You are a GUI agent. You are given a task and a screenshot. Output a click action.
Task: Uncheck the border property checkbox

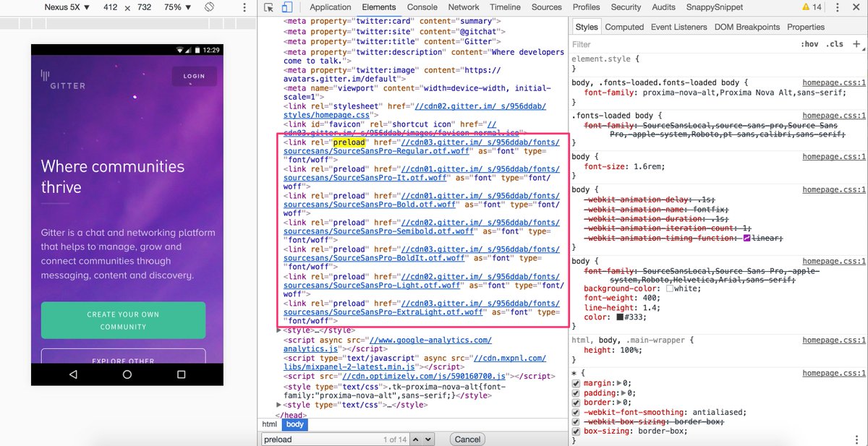pyautogui.click(x=576, y=403)
